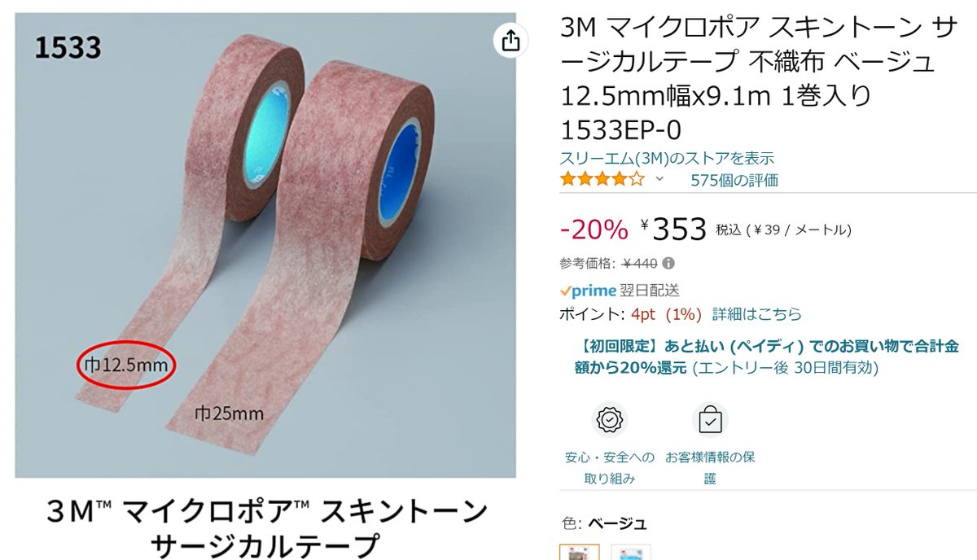977x560 pixels.
Task: Open the 初回限定 あと払い (ペイディ) promotion link
Action: pos(765,357)
